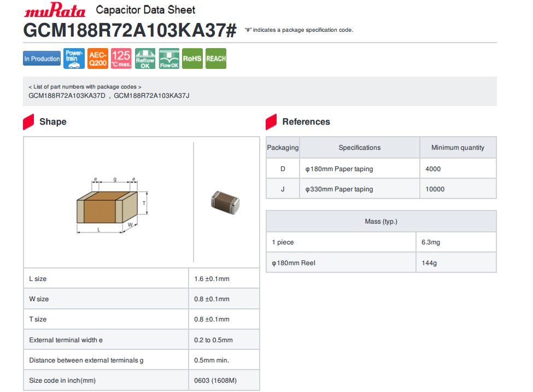The width and height of the screenshot is (533, 392).
Task: Click the REACH compliance badge
Action: (x=216, y=58)
